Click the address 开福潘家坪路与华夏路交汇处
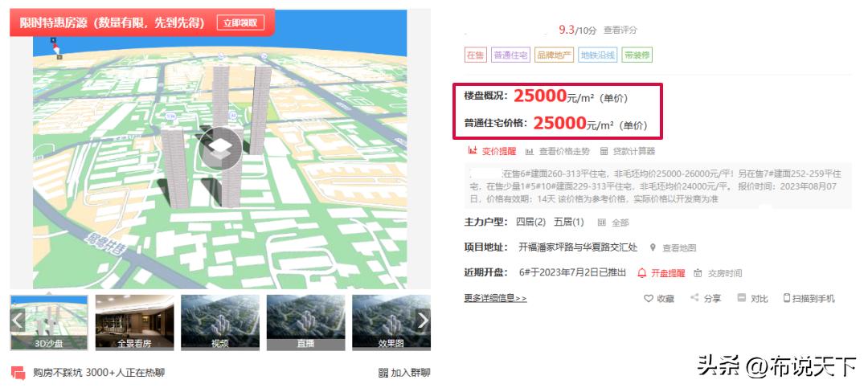The height and width of the screenshot is (388, 868). point(578,247)
